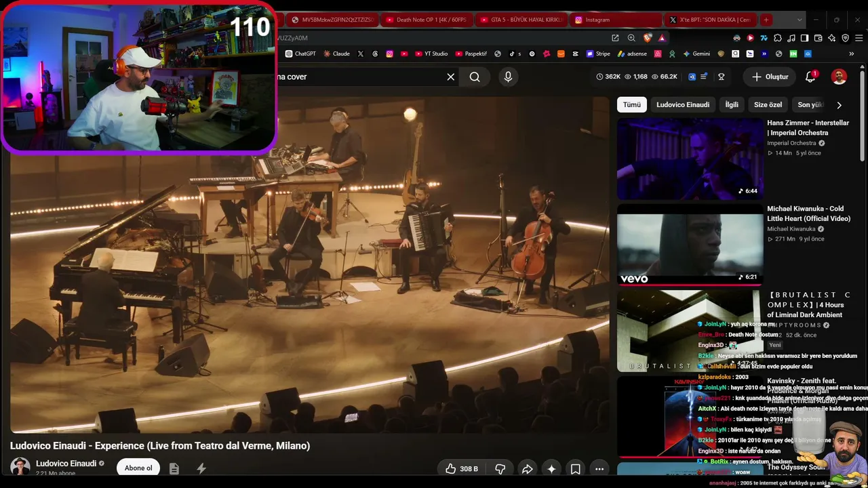Open the X bookmark icon

click(360, 54)
